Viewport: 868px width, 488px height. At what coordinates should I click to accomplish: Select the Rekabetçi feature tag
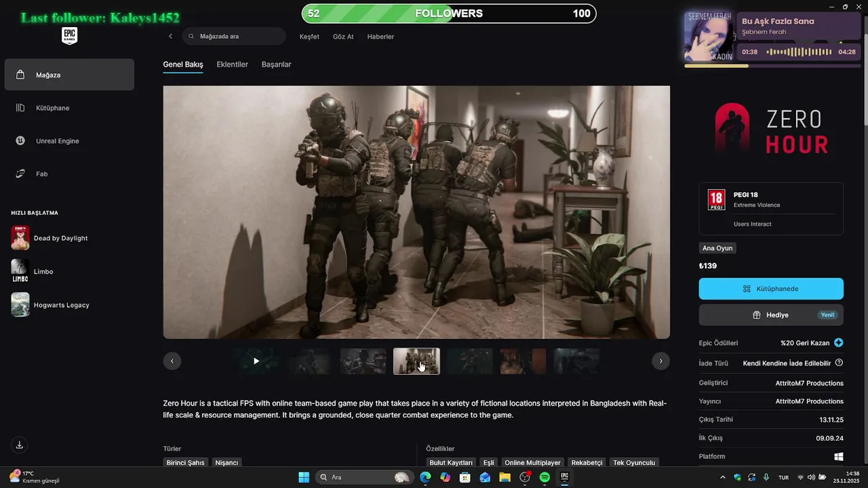(x=587, y=463)
